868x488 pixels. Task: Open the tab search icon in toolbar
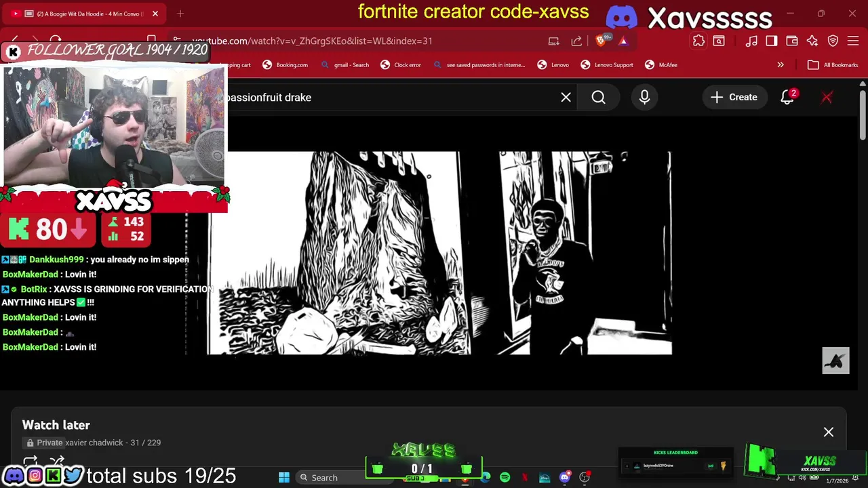(719, 41)
